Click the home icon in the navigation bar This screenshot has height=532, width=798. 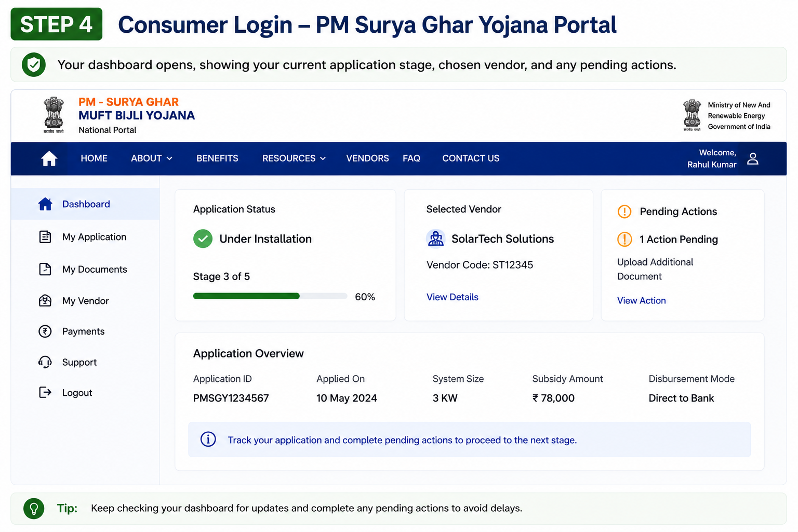pos(49,158)
